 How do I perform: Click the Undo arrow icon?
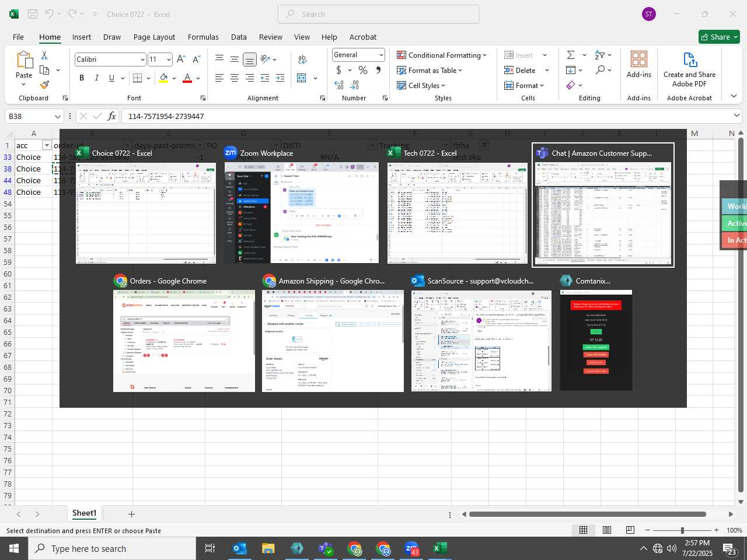click(50, 14)
